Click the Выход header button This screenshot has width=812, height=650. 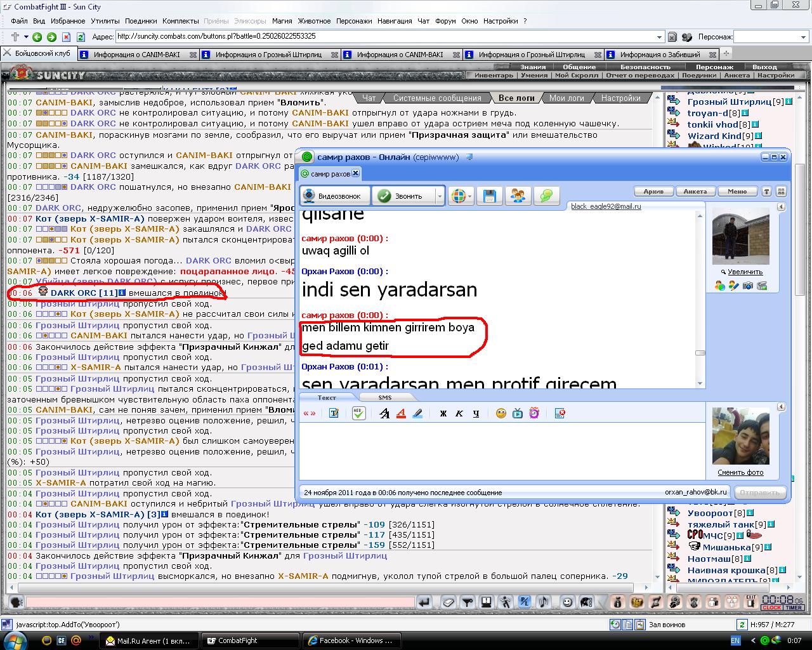coord(764,67)
